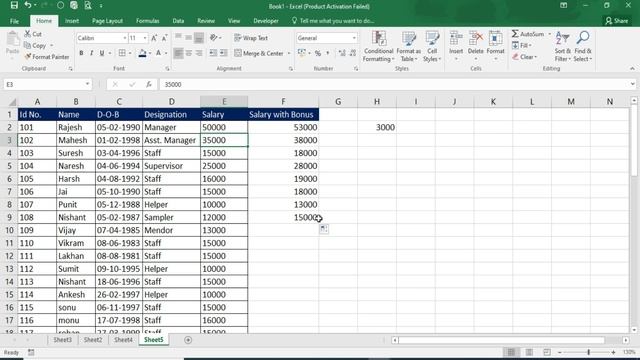The width and height of the screenshot is (640, 360).
Task: Click the Undo arrow icon
Action: [28, 5]
